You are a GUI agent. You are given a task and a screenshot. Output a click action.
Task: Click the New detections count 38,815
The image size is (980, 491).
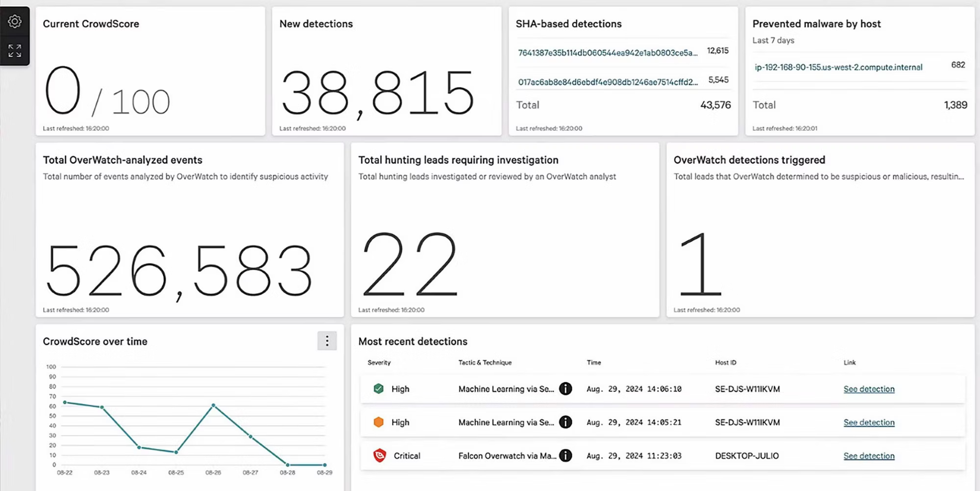click(x=377, y=93)
